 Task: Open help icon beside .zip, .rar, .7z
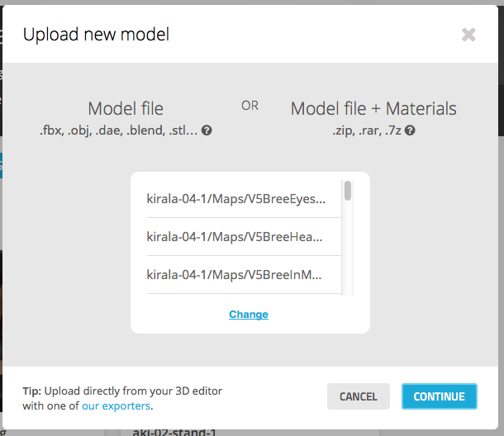click(410, 130)
